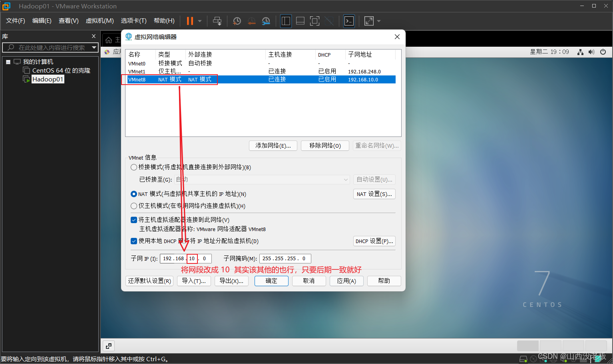Select the VMnet0 network row
Screen dimensions: 613x364
[x=261, y=63]
